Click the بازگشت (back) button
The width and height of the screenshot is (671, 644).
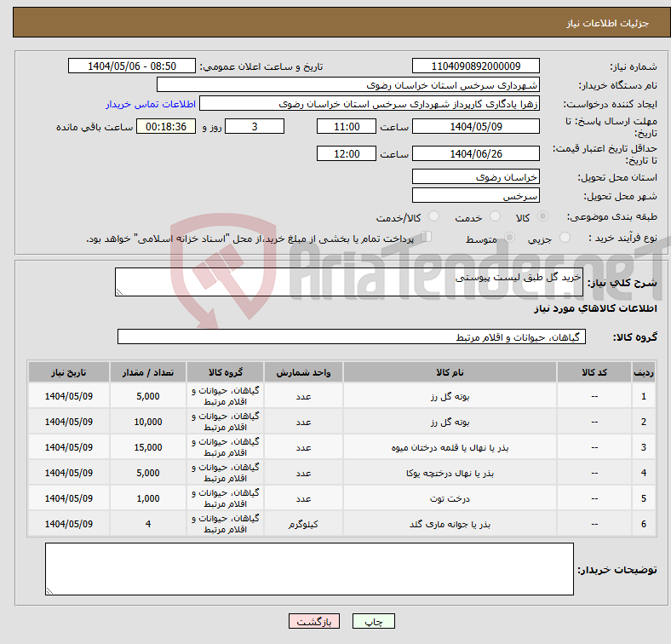314,621
